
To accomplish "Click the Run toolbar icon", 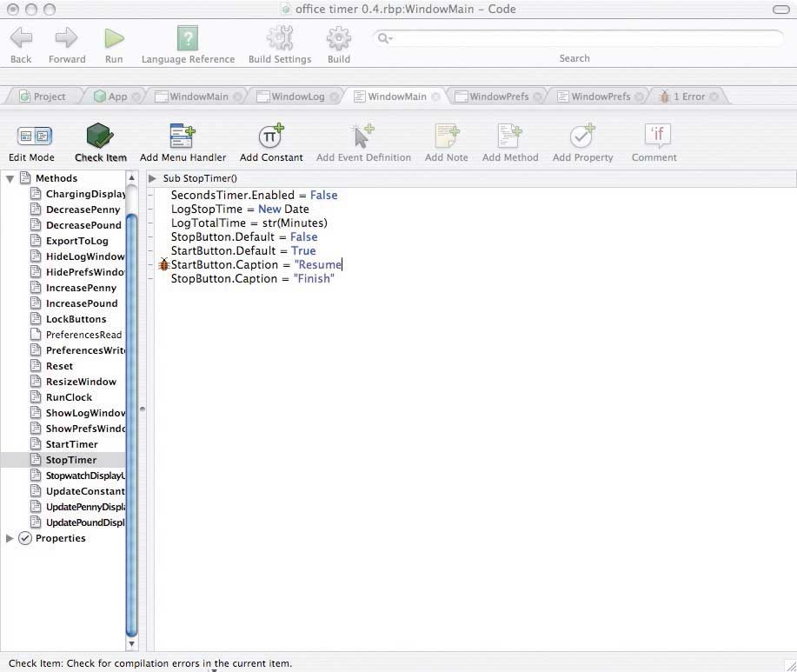I will click(114, 38).
